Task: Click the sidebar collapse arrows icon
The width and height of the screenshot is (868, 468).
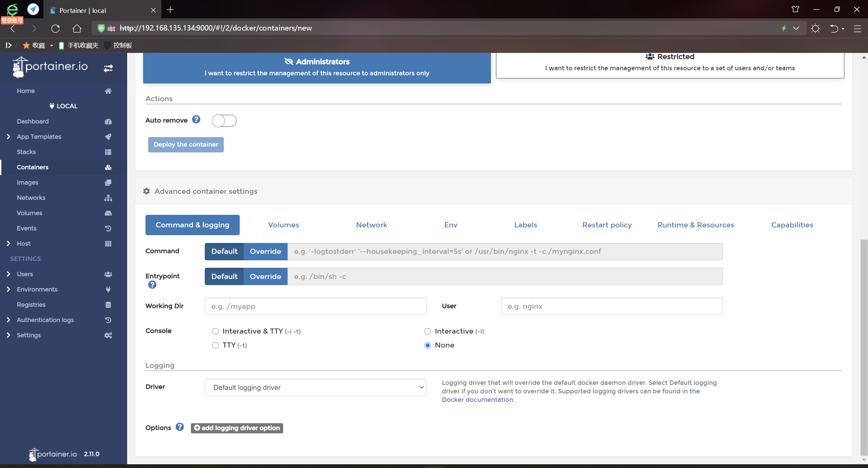Action: click(108, 68)
